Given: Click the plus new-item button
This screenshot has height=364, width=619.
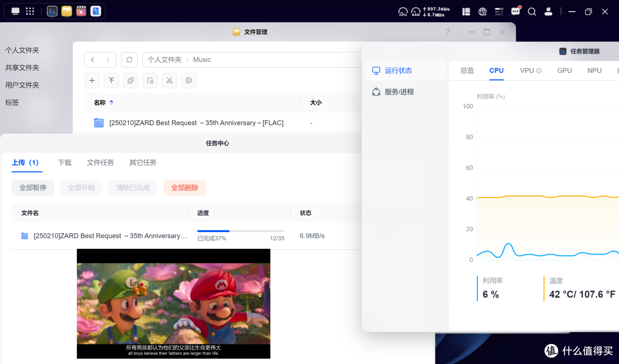Looking at the screenshot, I should tap(92, 80).
